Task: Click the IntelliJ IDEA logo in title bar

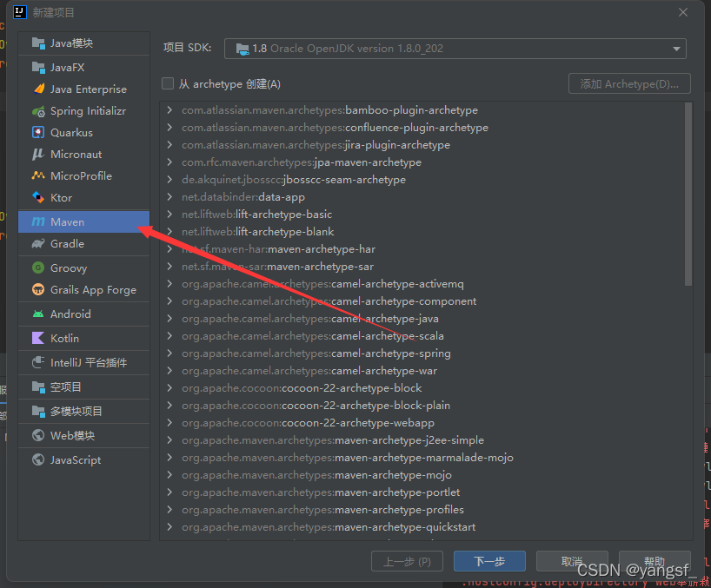Action: click(x=20, y=12)
